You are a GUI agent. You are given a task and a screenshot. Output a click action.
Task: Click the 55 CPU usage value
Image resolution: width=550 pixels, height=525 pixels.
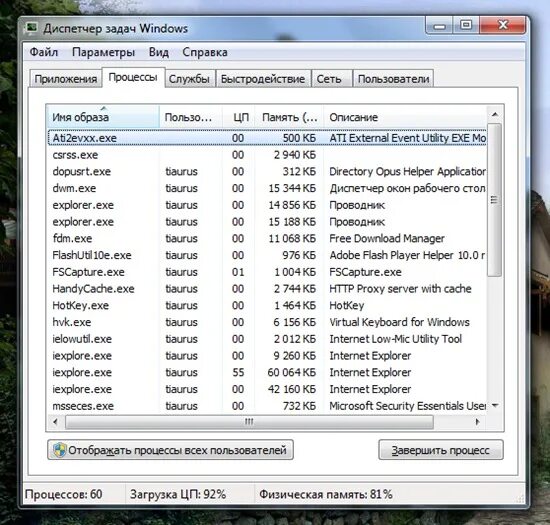tap(238, 372)
